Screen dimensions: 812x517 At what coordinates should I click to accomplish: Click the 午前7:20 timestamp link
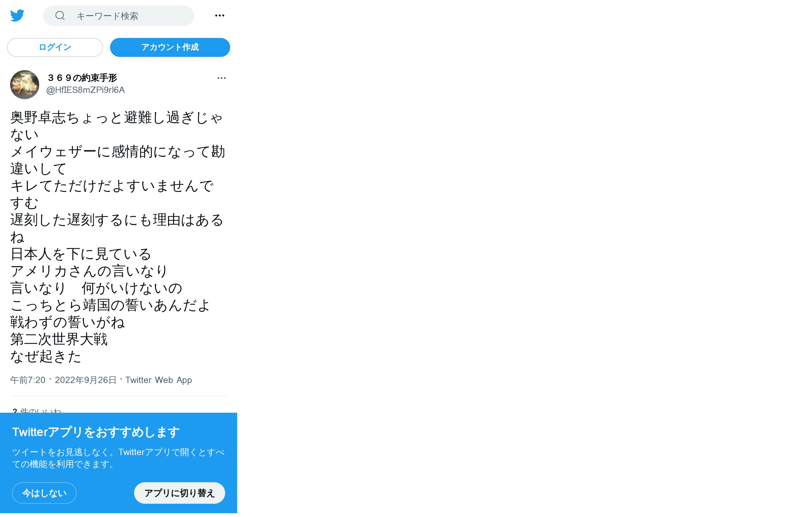point(28,380)
